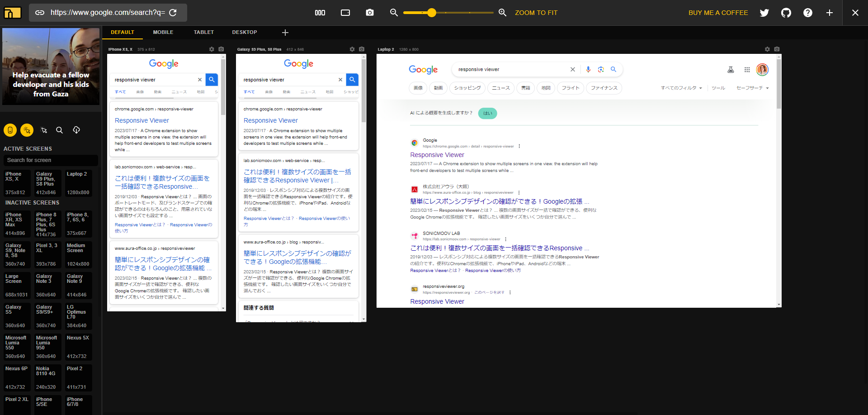Open Google apps grid menu on Laptop 2

click(x=747, y=69)
